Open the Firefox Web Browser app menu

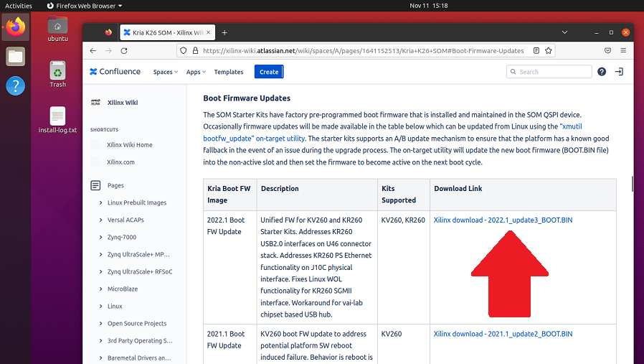85,6
